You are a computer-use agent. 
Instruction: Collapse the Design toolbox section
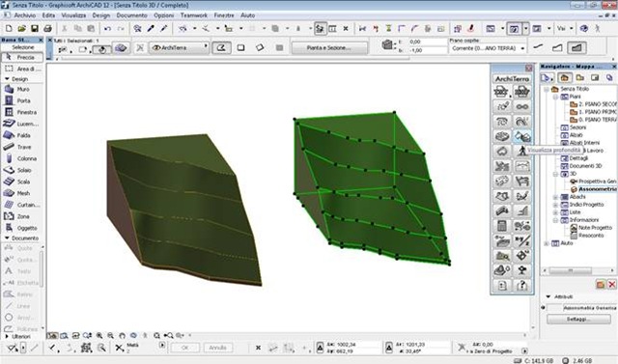point(7,79)
